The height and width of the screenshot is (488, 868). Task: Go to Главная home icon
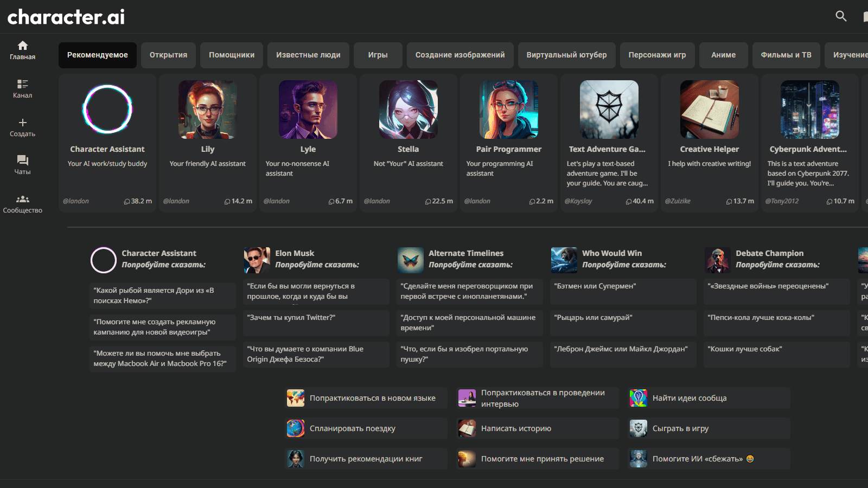[x=22, y=46]
